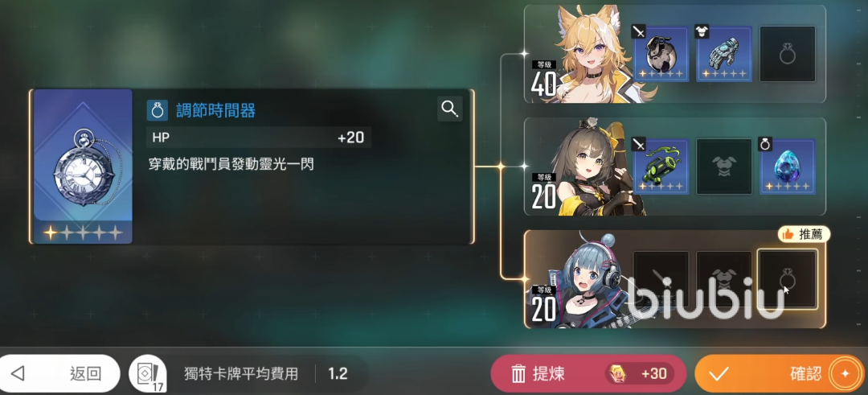Click the green launcher weapon slot
The image size is (868, 395).
[x=661, y=167]
